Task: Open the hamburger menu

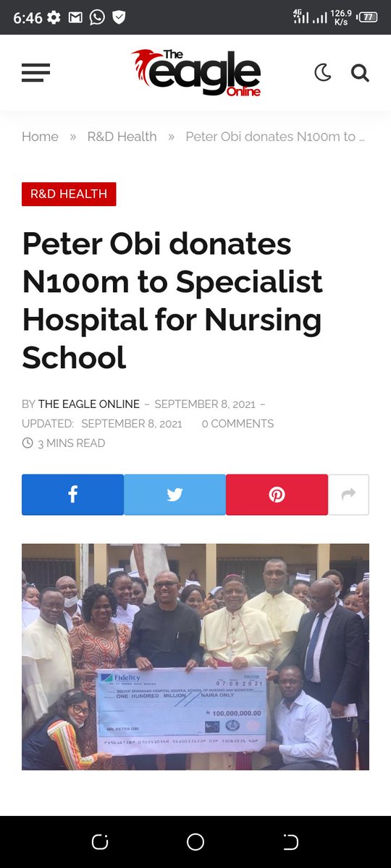Action: (35, 72)
